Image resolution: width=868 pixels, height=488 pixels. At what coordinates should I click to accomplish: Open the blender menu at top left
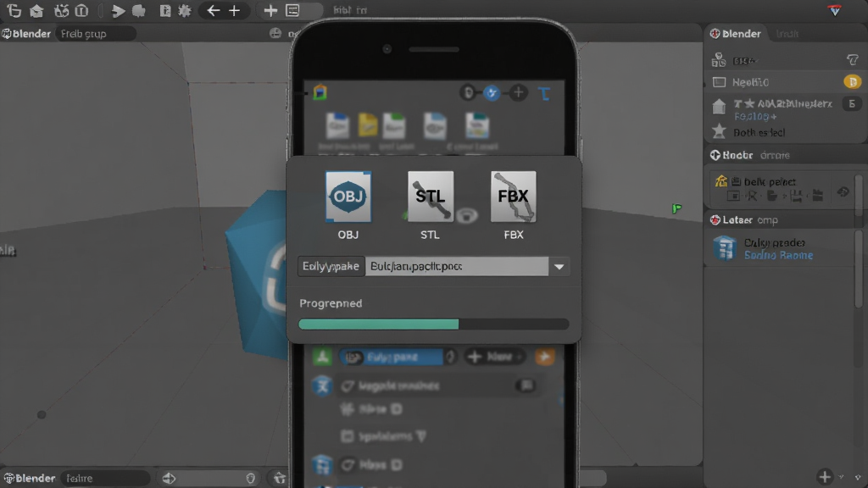(x=26, y=34)
